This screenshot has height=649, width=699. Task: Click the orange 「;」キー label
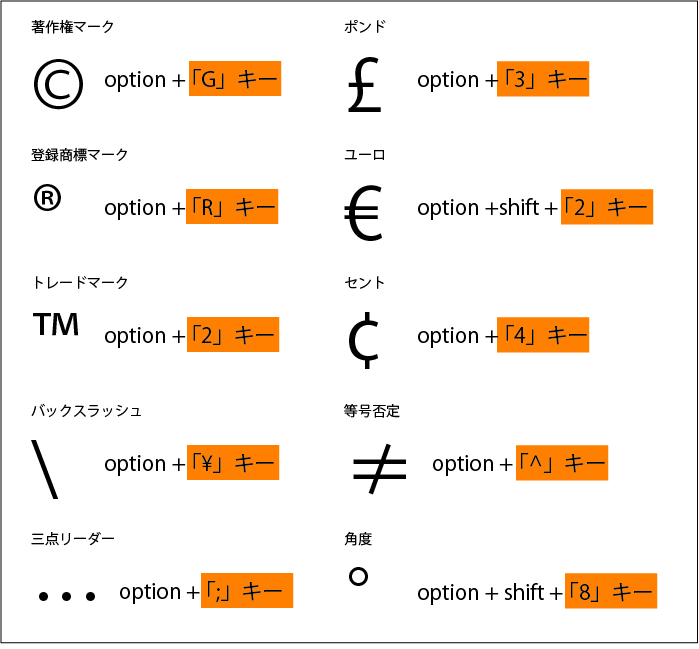pyautogui.click(x=246, y=591)
